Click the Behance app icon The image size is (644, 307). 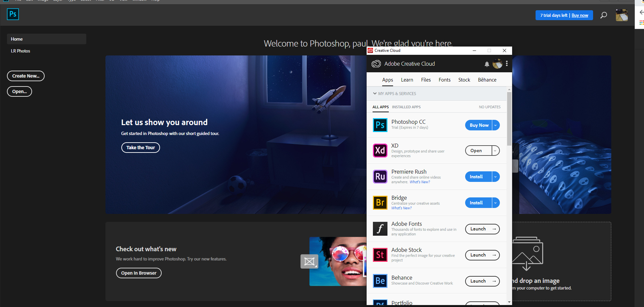pos(380,281)
